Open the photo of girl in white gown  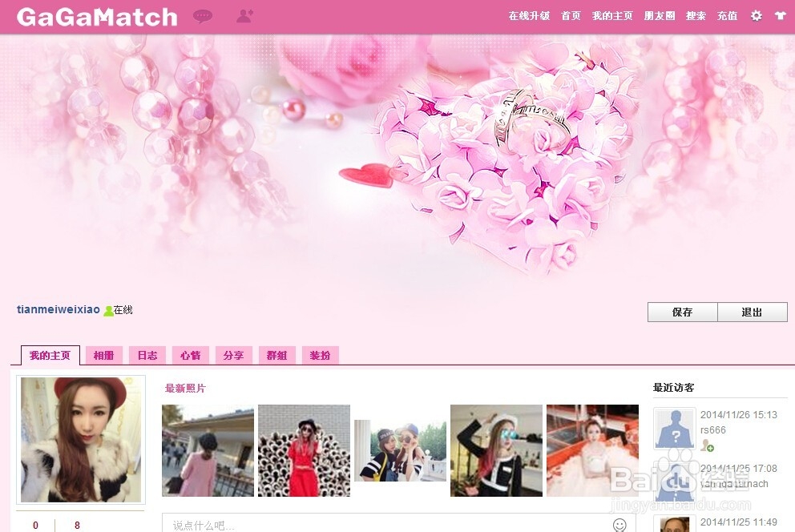(593, 450)
